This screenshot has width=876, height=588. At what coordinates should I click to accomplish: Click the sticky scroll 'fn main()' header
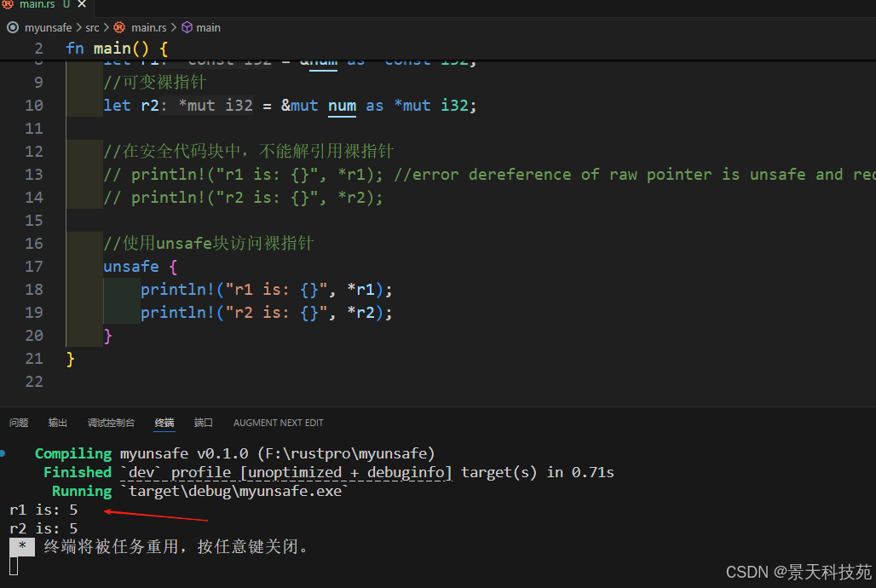click(x=117, y=48)
